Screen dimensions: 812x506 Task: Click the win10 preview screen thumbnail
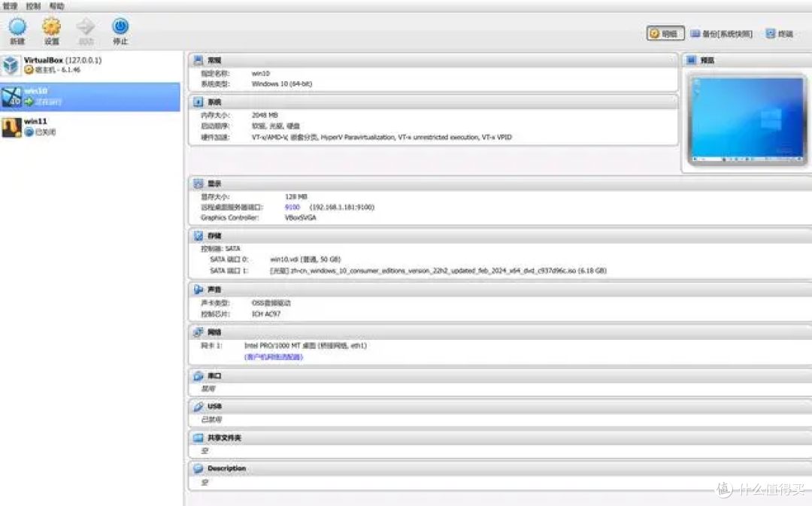(747, 120)
